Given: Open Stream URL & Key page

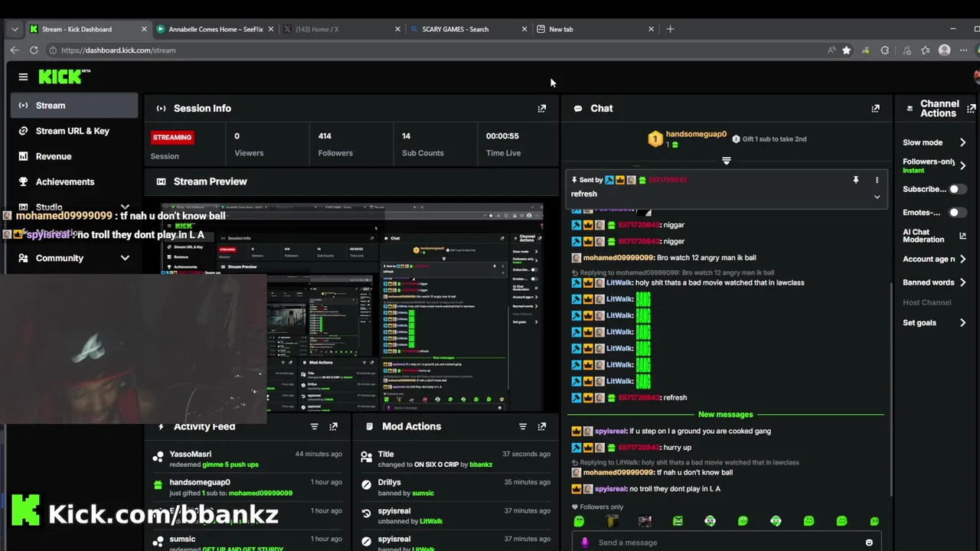Looking at the screenshot, I should (x=74, y=131).
